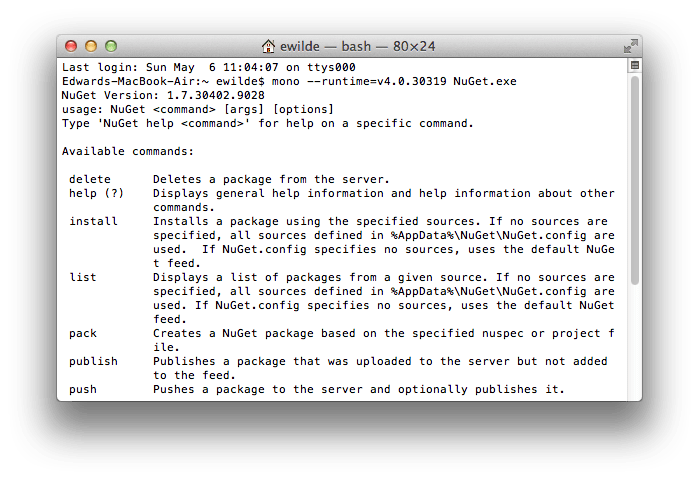Click the empty scrollbar track below the thumb

634,340
